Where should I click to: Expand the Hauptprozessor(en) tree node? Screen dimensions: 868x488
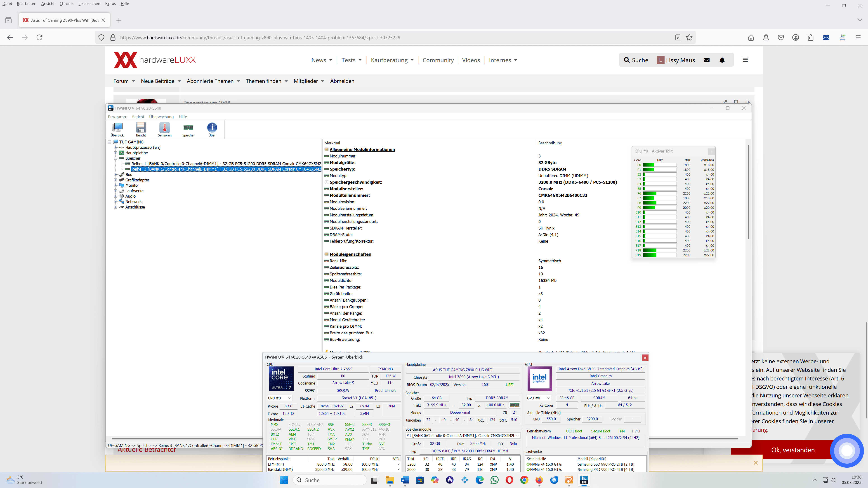(x=116, y=148)
